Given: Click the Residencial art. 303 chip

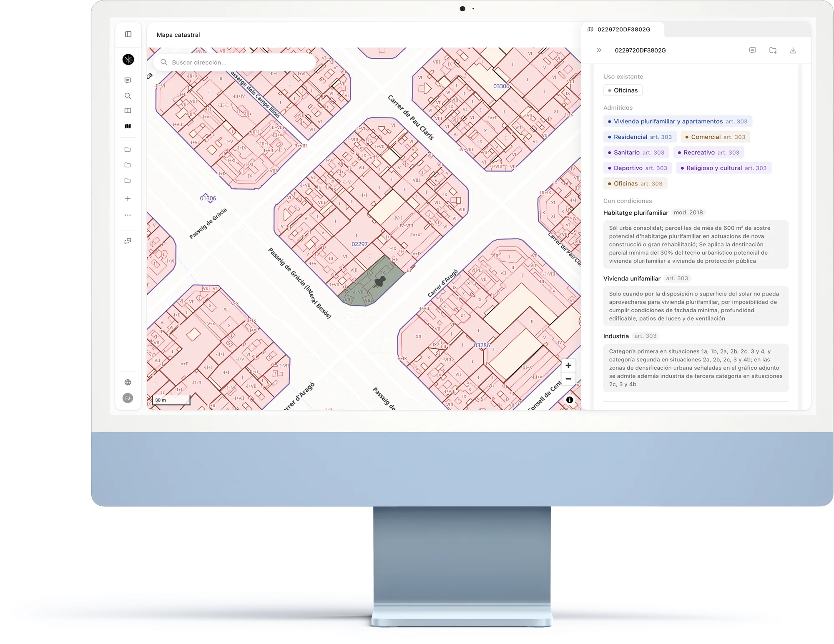Looking at the screenshot, I should coord(640,137).
